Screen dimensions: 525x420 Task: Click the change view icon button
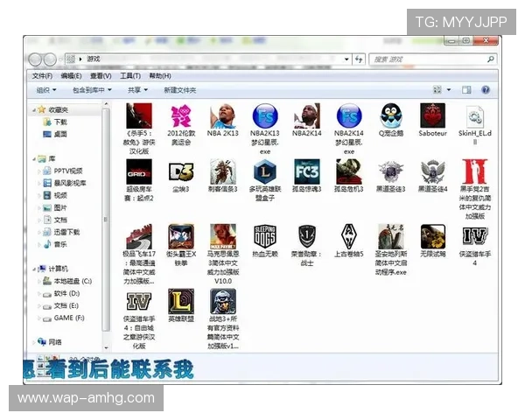coord(437,90)
